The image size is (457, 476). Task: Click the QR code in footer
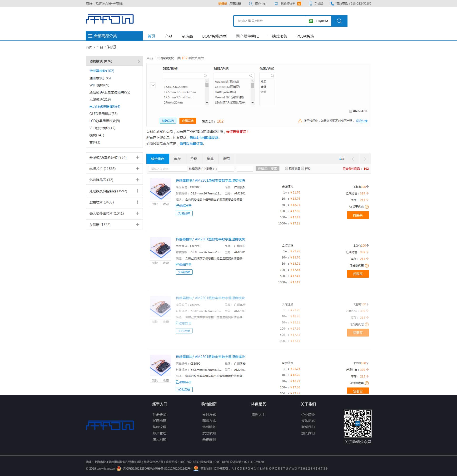pos(358,423)
